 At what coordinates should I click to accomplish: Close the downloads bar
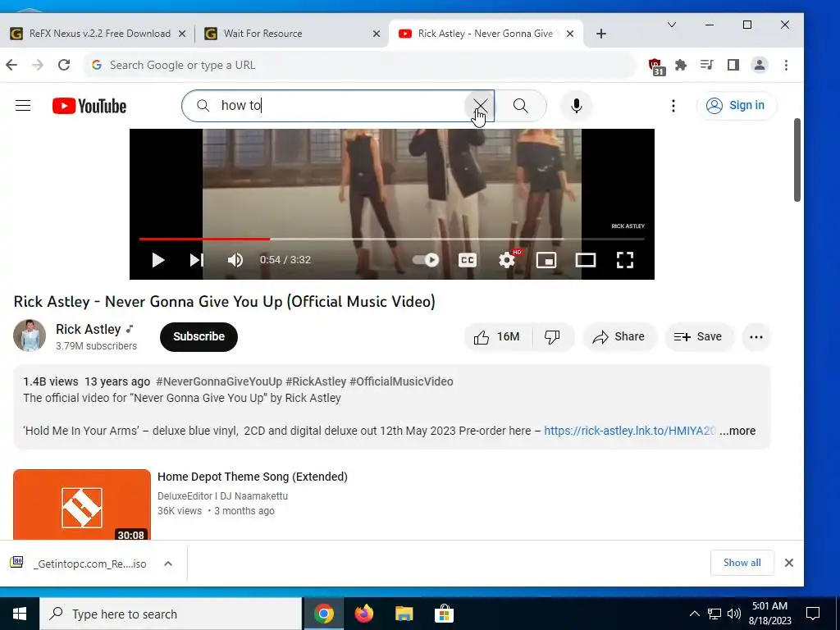(x=788, y=563)
